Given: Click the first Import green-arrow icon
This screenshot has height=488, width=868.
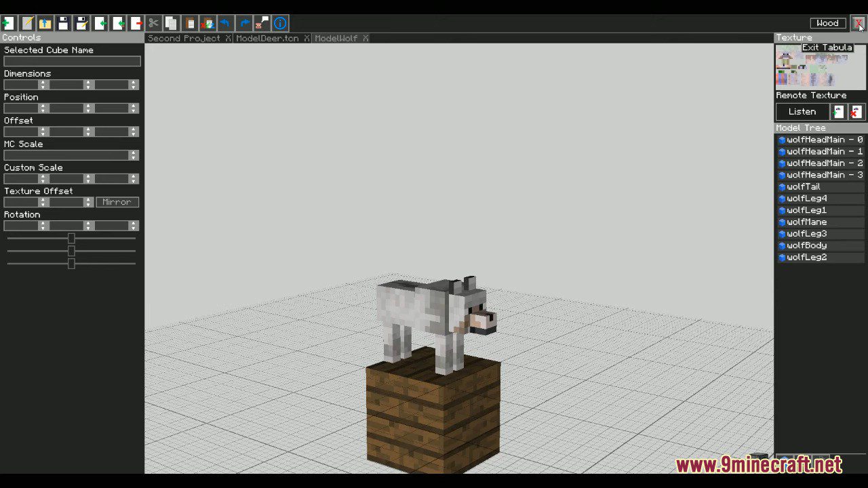Looking at the screenshot, I should pyautogui.click(x=100, y=23).
